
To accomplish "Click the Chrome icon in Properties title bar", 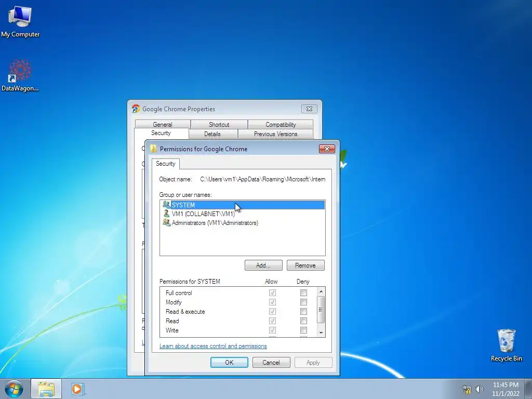I will coord(136,109).
